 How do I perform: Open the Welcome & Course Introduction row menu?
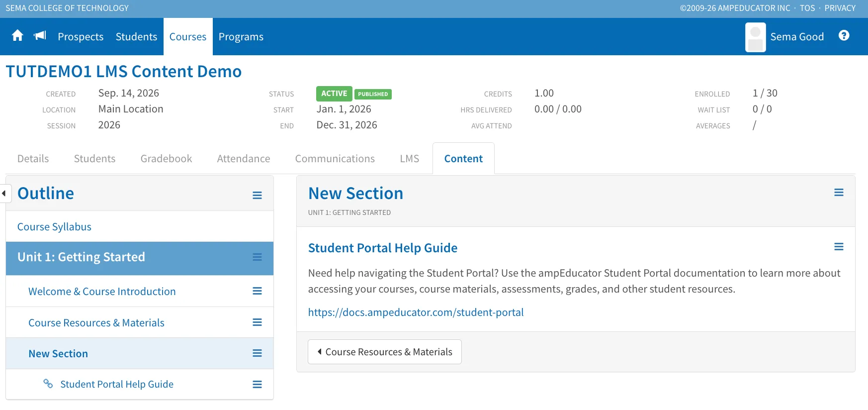[257, 291]
